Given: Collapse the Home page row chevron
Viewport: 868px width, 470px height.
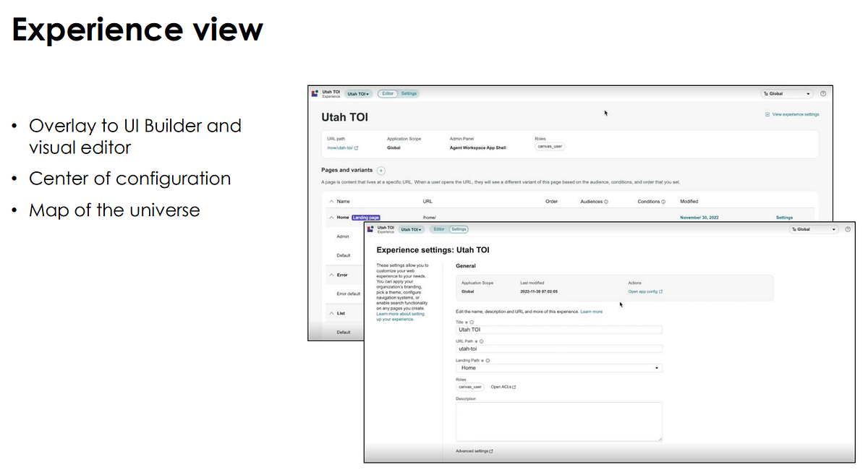Looking at the screenshot, I should pos(331,217).
